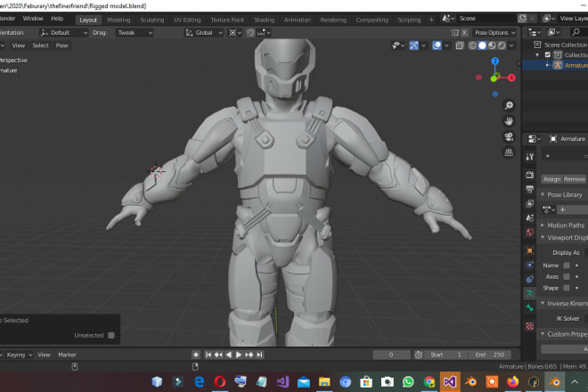
Task: Click the outliner search magnifier icon
Action: click(576, 33)
